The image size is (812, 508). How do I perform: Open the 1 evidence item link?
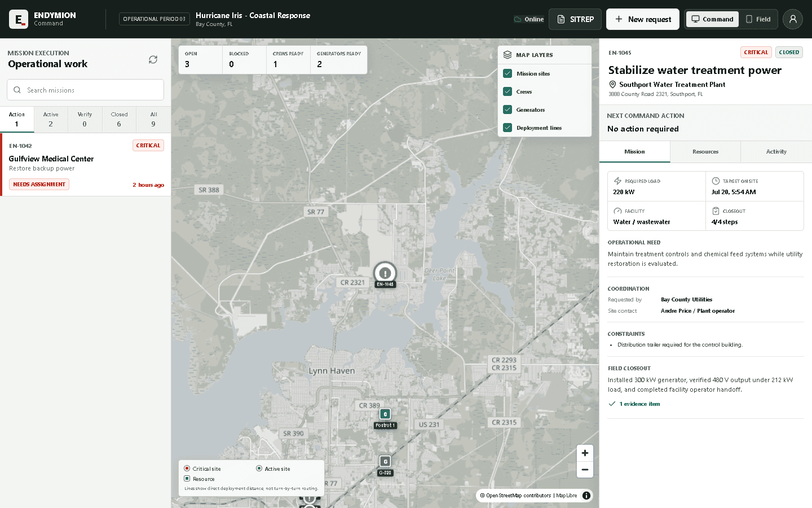pos(639,404)
